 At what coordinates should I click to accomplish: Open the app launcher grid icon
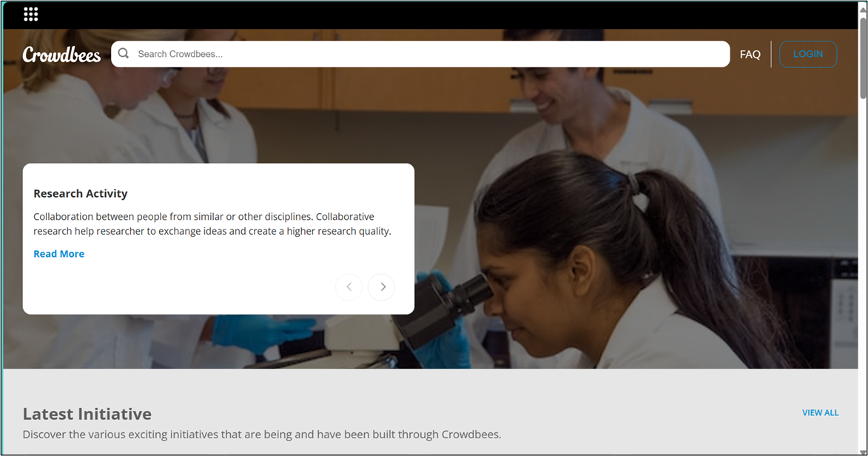point(31,14)
